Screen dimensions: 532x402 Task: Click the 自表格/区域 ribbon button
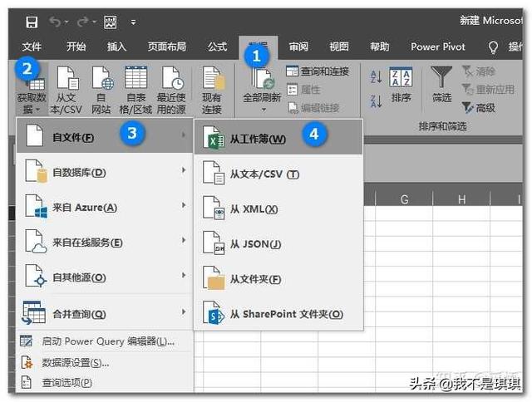click(x=135, y=90)
